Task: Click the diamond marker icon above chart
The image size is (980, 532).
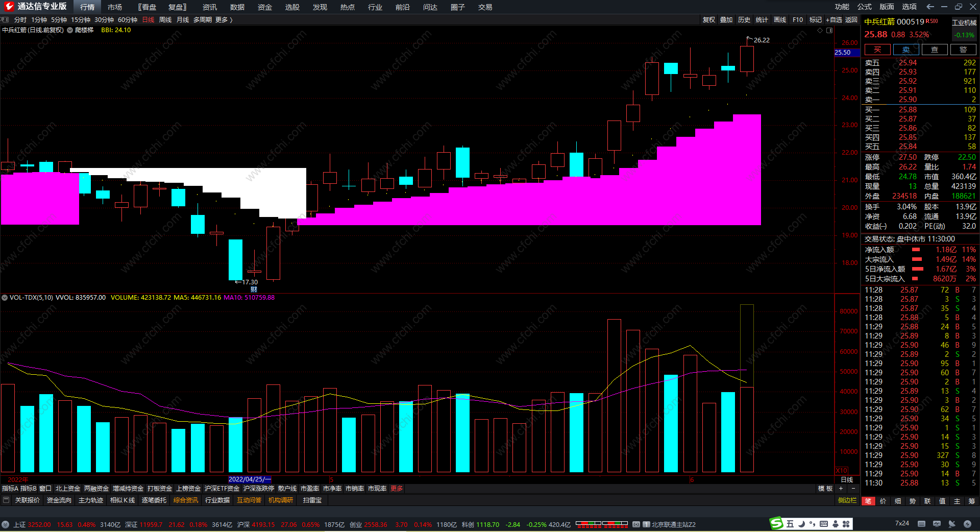Action: click(820, 30)
